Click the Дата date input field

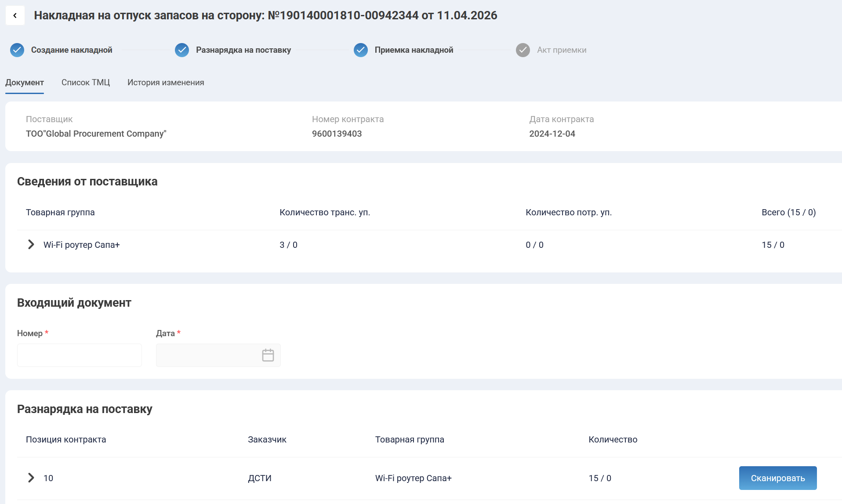(x=207, y=355)
